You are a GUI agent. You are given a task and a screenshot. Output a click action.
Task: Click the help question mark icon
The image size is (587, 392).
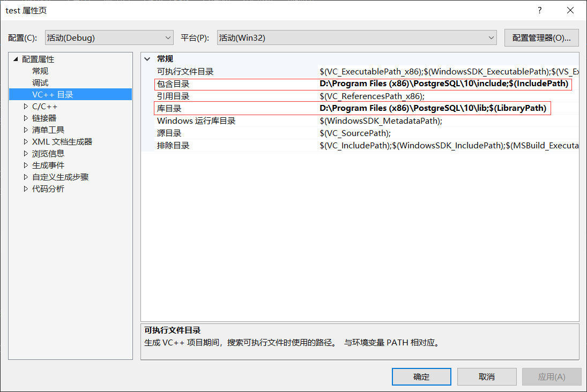coord(539,10)
